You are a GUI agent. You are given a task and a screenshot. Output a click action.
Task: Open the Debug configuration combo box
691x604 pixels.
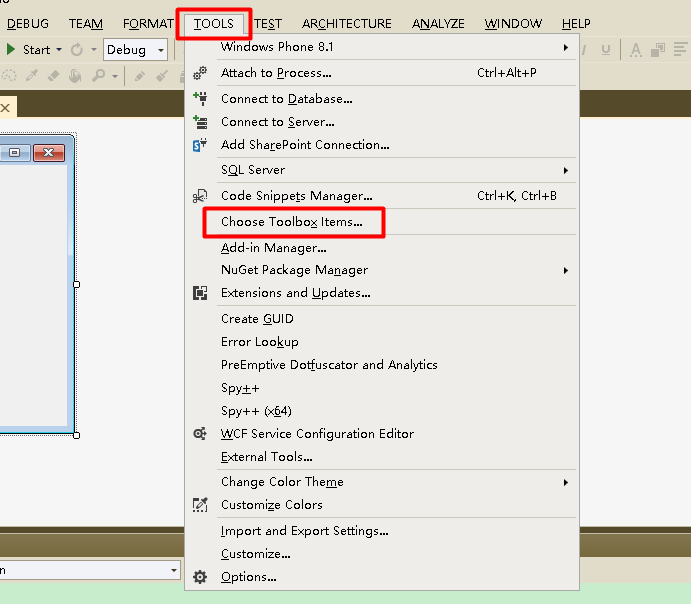tap(135, 49)
